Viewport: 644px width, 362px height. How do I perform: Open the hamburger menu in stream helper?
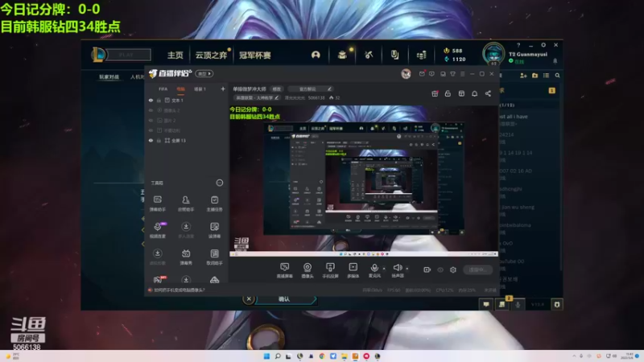462,74
